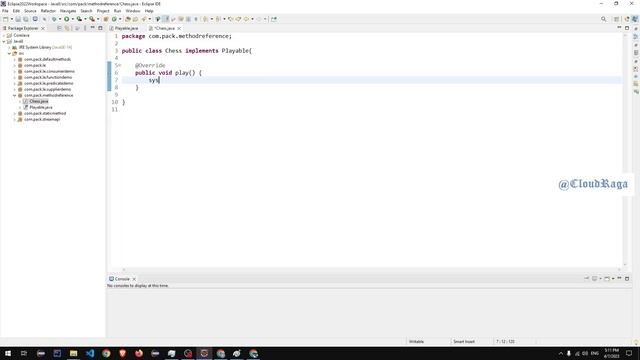Switch to the Playable.java editor tab

pos(124,28)
